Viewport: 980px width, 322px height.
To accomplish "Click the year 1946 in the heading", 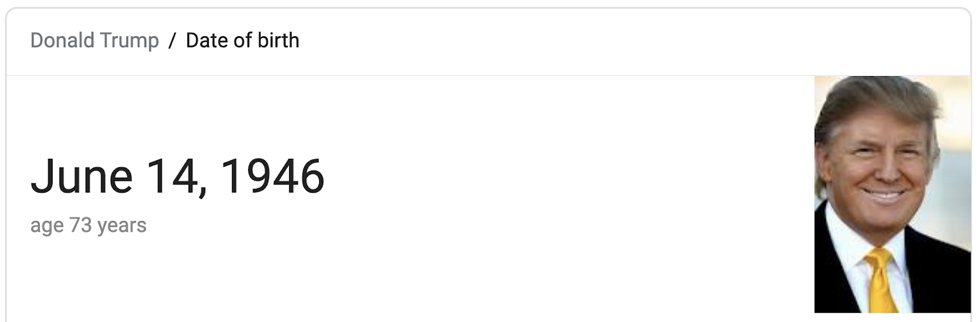I will (272, 177).
